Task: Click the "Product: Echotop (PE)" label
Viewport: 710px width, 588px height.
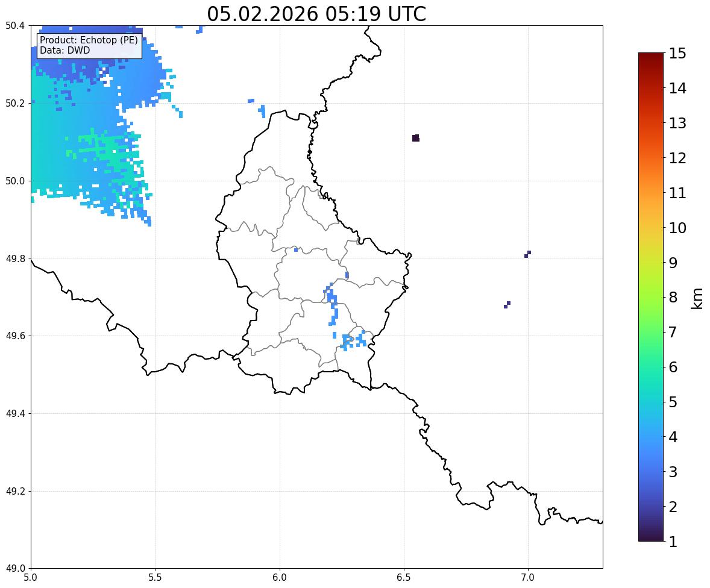Action: click(x=89, y=40)
